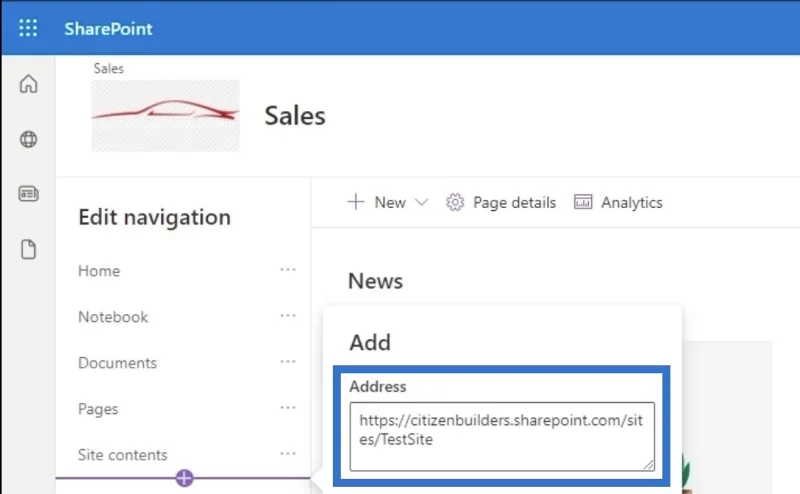Open the My files page icon

(x=29, y=250)
